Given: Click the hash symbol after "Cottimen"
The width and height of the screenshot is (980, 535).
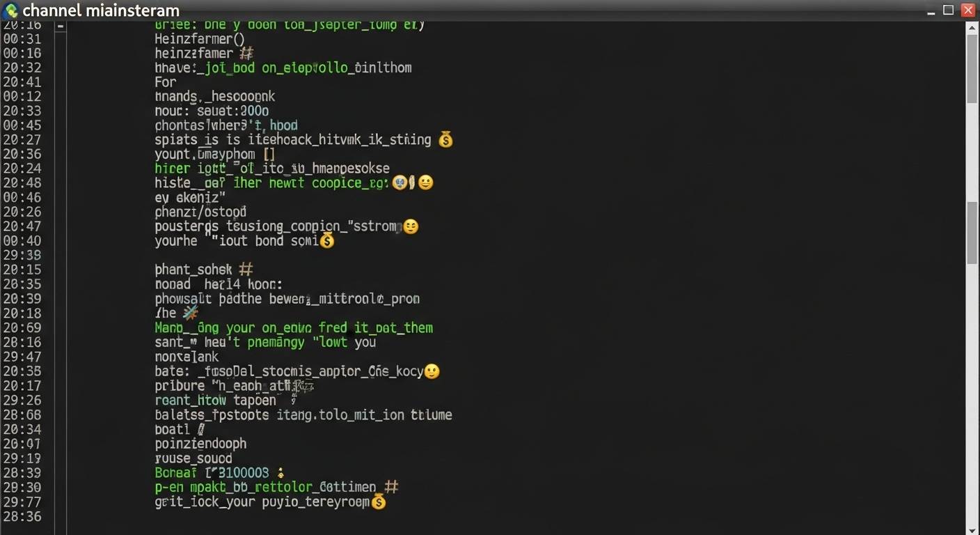Looking at the screenshot, I should pyautogui.click(x=391, y=487).
